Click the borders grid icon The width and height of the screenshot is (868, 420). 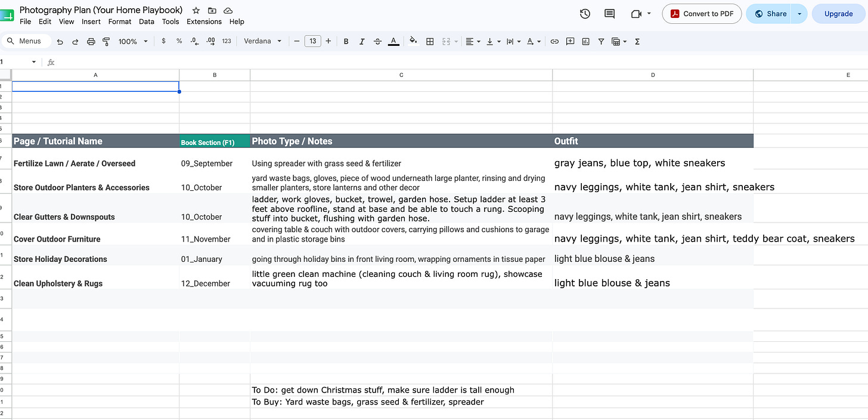[x=430, y=41]
